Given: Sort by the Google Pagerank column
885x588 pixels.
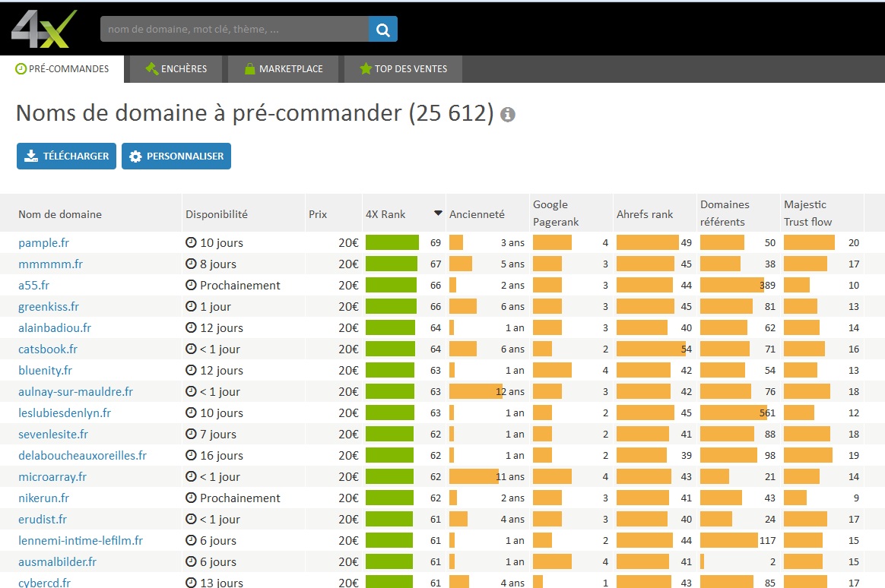Looking at the screenshot, I should (556, 213).
